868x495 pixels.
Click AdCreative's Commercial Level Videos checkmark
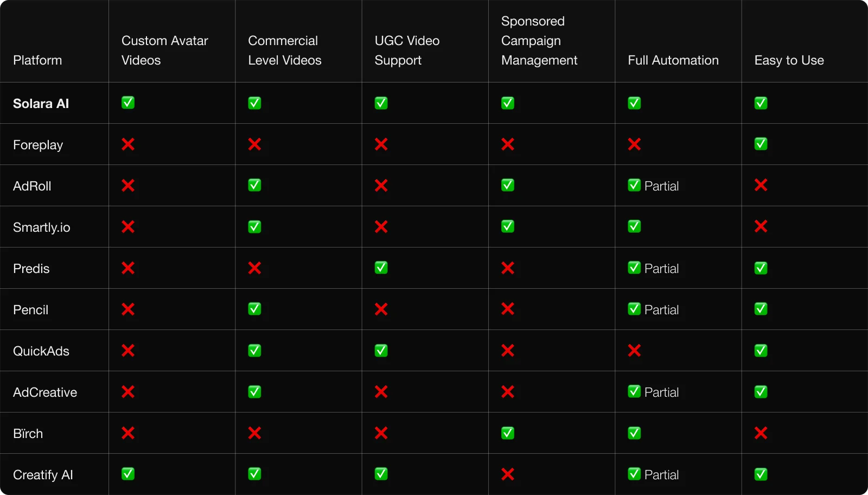click(x=254, y=392)
